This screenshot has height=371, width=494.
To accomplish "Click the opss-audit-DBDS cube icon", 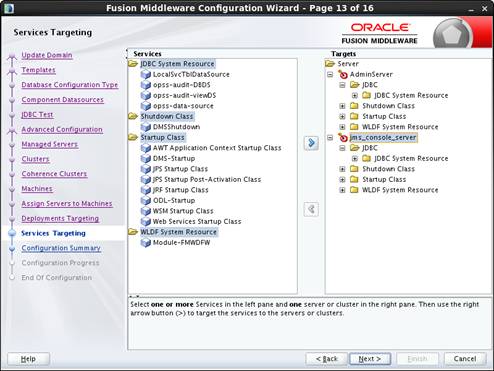I will click(146, 85).
